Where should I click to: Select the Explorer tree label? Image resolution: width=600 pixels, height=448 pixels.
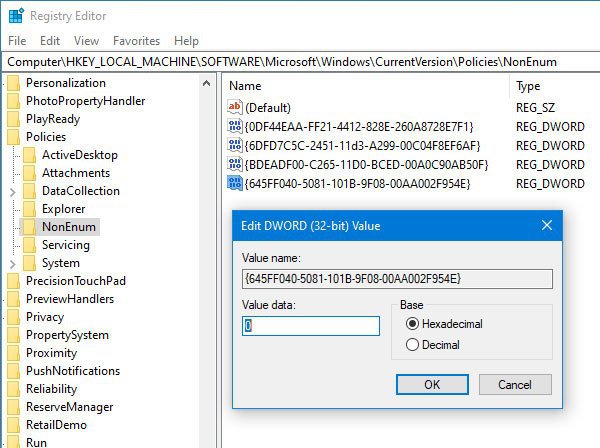pos(64,209)
